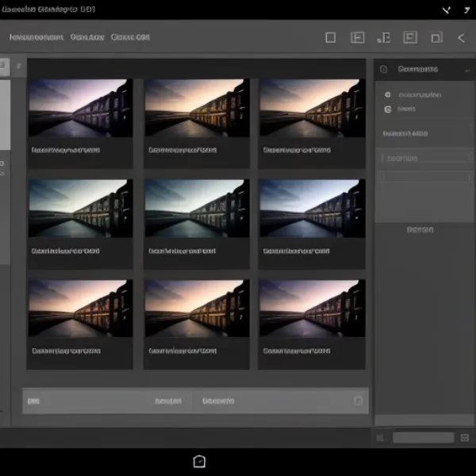Click the overlapping squares icon in top toolbar
476x476 pixels.
[436, 37]
